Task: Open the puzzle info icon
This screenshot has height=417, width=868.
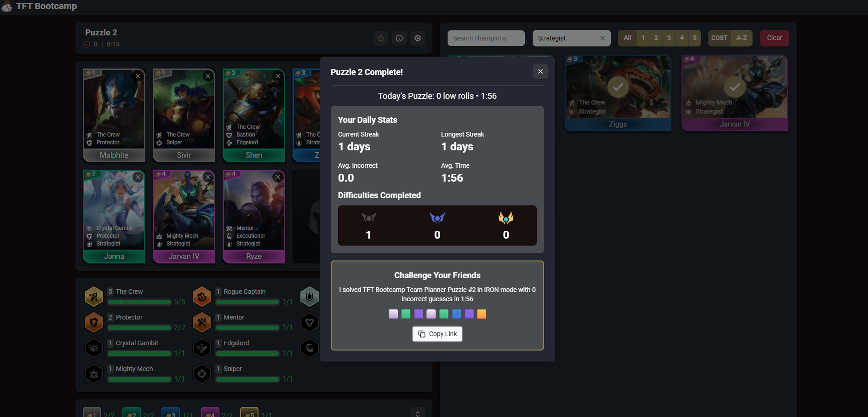Action: pyautogui.click(x=399, y=38)
